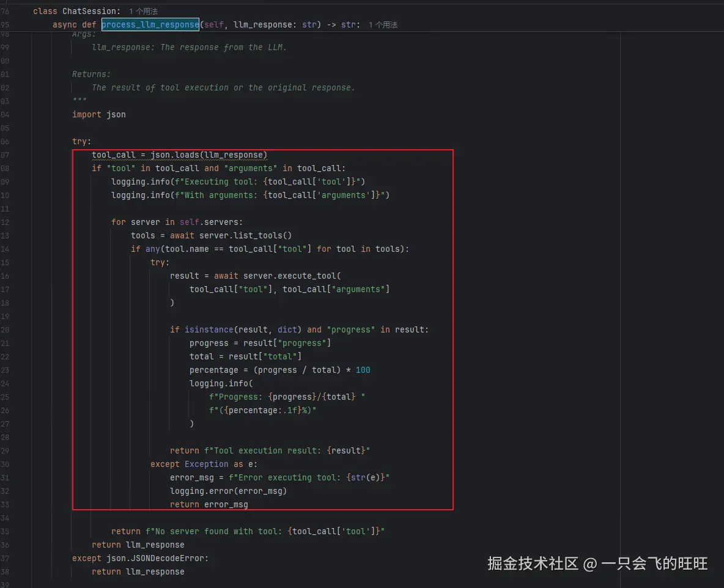Click 'result = await server.execute_tool(' call

pos(256,276)
